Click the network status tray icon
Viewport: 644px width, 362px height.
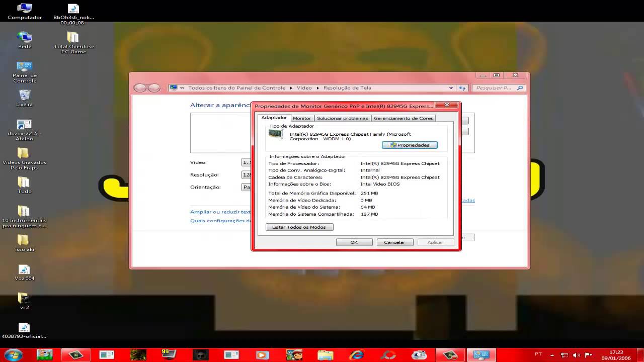click(565, 355)
